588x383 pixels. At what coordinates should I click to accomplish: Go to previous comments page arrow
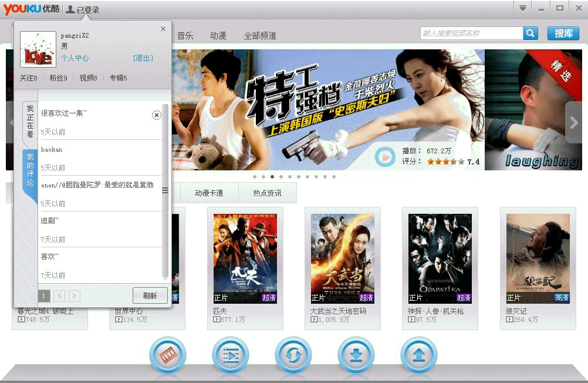tap(59, 296)
